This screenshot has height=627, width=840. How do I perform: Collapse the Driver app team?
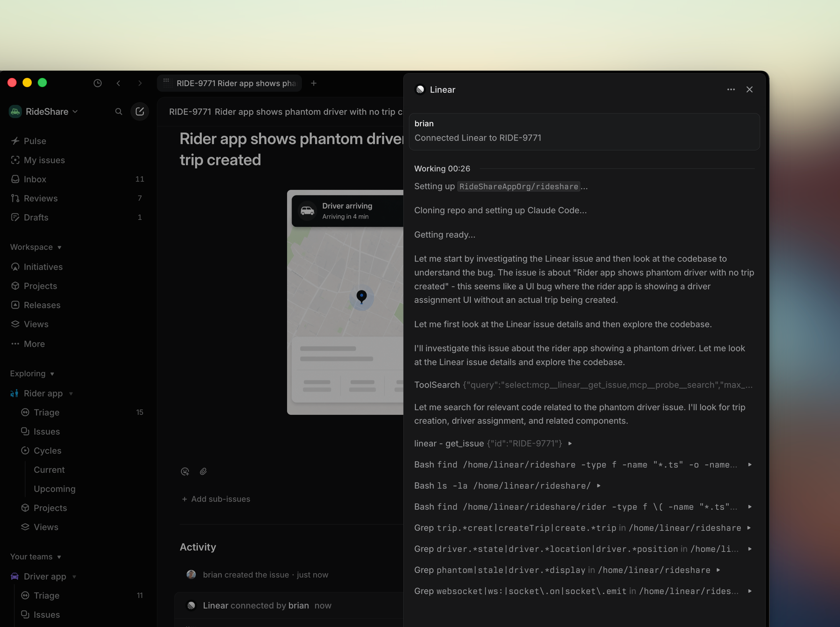(x=74, y=577)
